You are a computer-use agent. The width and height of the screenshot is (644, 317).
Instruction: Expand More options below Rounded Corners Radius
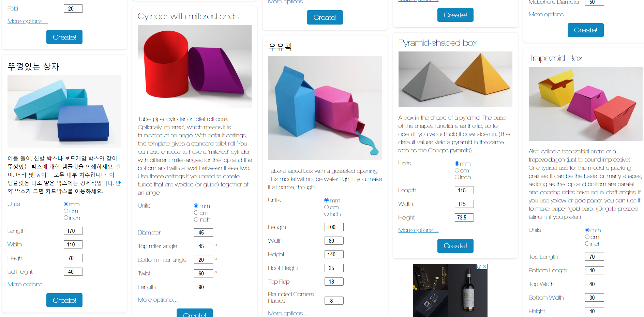[288, 313]
